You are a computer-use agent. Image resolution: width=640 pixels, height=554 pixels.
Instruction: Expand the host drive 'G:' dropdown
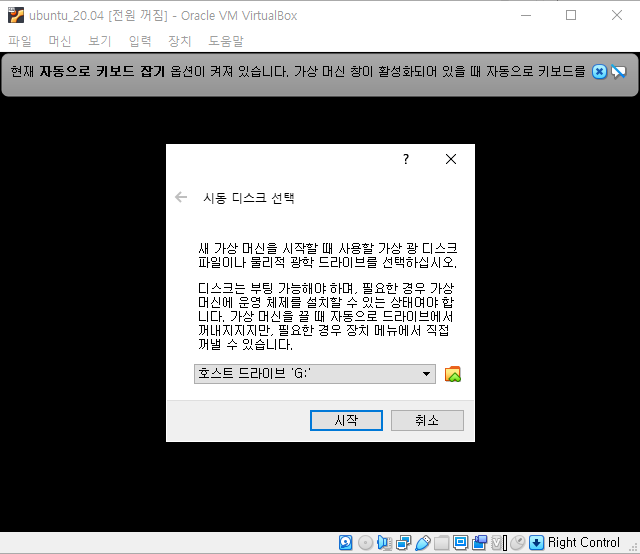(315, 374)
